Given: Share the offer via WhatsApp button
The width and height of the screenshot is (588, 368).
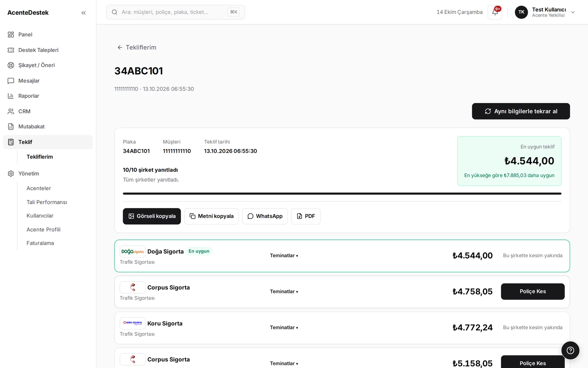Looking at the screenshot, I should tap(265, 216).
